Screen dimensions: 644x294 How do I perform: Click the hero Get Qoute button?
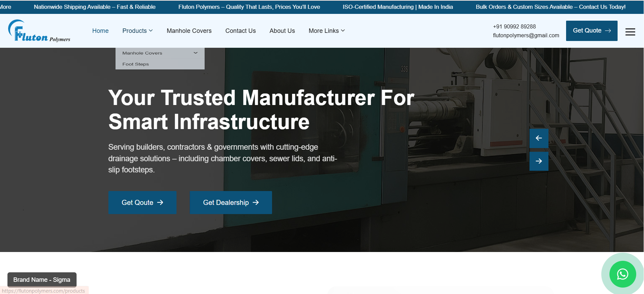142,203
